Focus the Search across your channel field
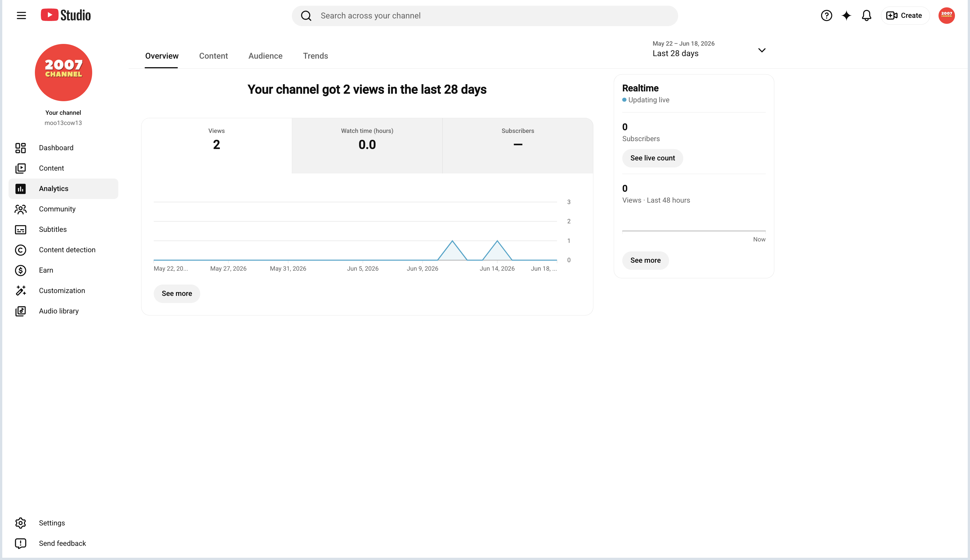 [x=485, y=16]
